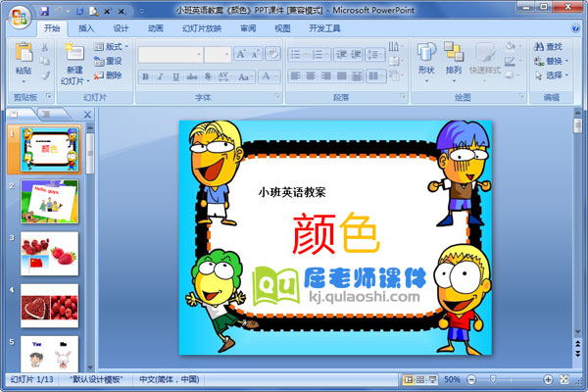The image size is (588, 392).
Task: Open Replace (替换) command
Action: pos(551,61)
